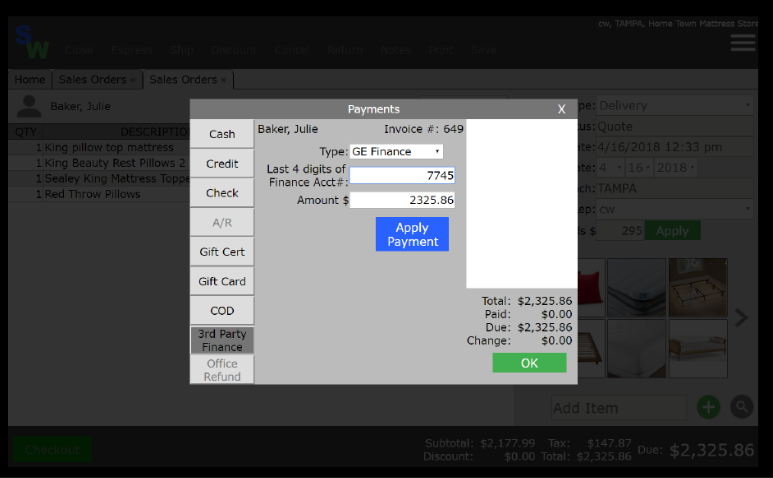Open the GE Finance type dropdown
The height and width of the screenshot is (478, 773).
[x=396, y=151]
